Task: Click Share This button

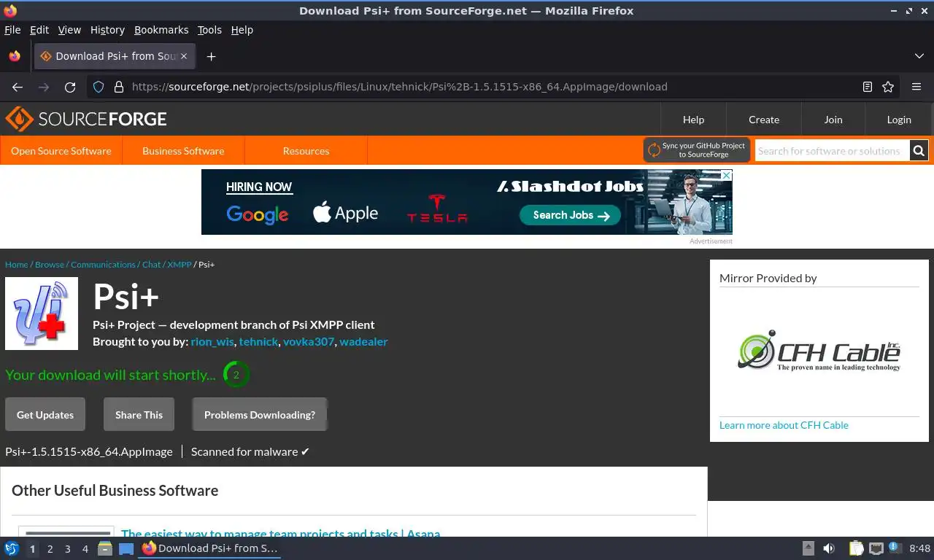Action: click(x=139, y=414)
